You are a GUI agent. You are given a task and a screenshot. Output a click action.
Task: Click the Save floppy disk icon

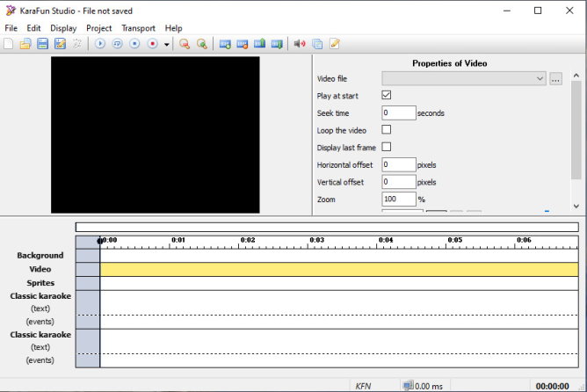pyautogui.click(x=42, y=43)
